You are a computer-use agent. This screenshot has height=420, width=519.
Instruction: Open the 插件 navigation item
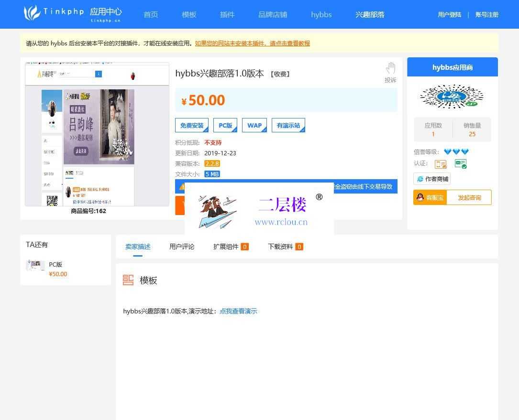coord(227,14)
